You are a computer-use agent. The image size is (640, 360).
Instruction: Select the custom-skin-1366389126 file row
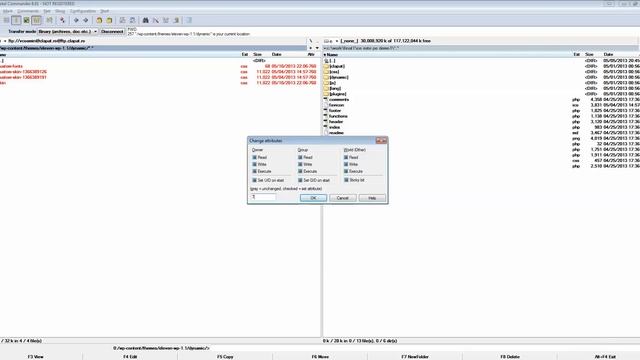159,71
